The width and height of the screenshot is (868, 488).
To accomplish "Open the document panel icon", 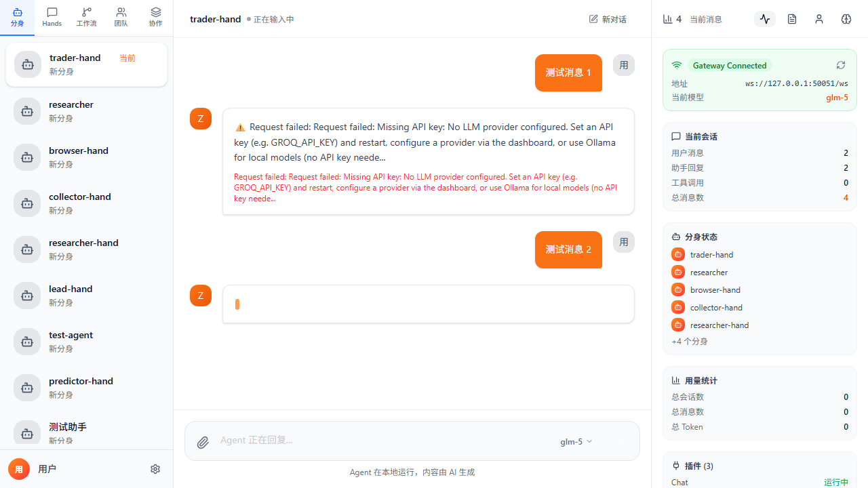I will click(792, 19).
